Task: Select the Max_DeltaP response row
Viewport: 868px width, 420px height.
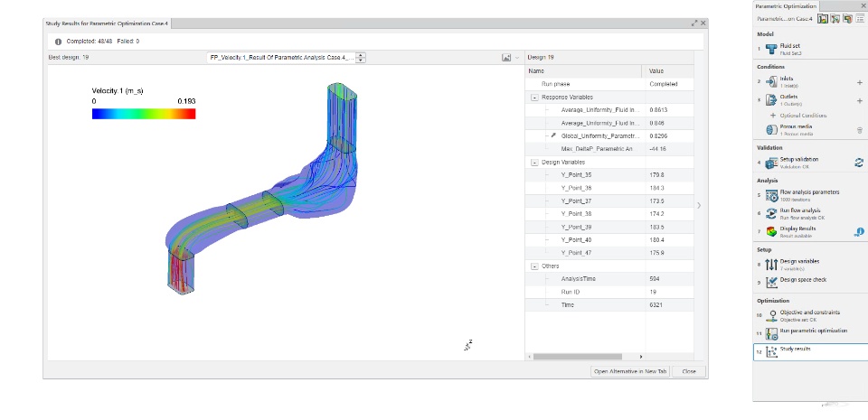Action: click(x=609, y=149)
